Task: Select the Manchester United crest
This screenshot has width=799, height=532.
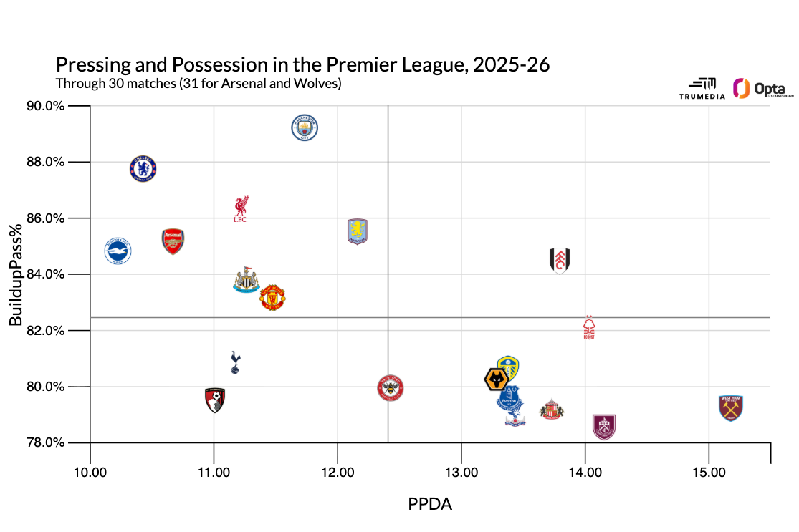Action: point(272,297)
